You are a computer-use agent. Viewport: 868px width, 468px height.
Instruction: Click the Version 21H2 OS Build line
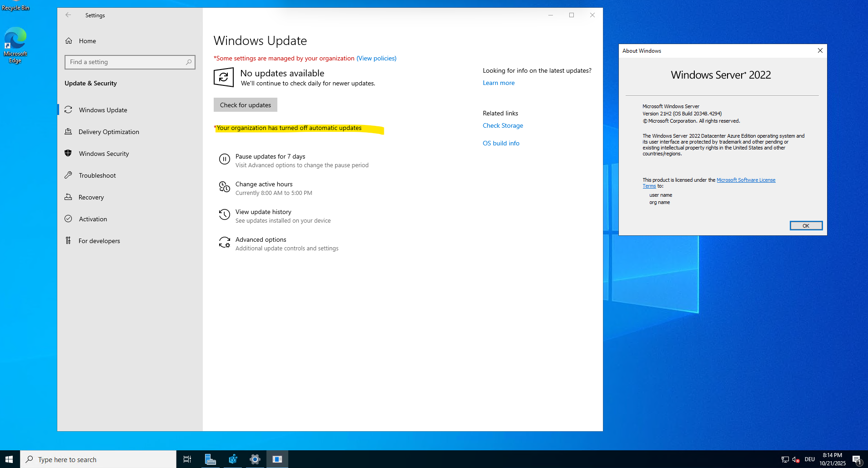pos(682,114)
